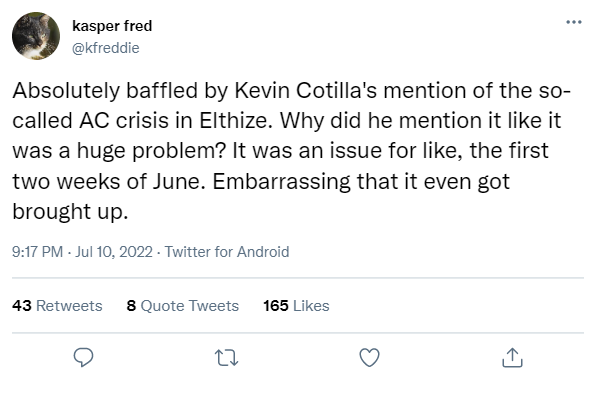Open the 9:17 PM timestamp link
596x394 pixels.
[37, 252]
